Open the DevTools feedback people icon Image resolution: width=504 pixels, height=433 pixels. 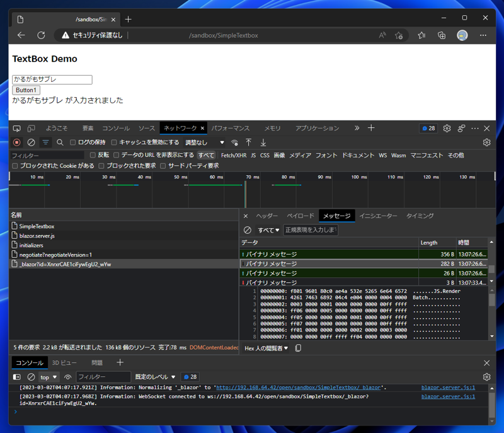point(461,129)
